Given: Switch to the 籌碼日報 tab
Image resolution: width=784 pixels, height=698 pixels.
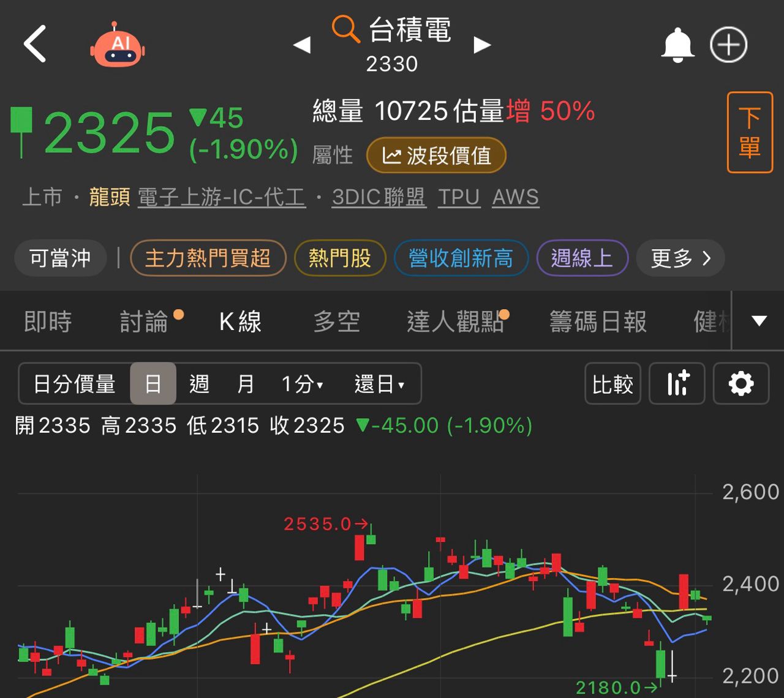Looking at the screenshot, I should coord(598,321).
